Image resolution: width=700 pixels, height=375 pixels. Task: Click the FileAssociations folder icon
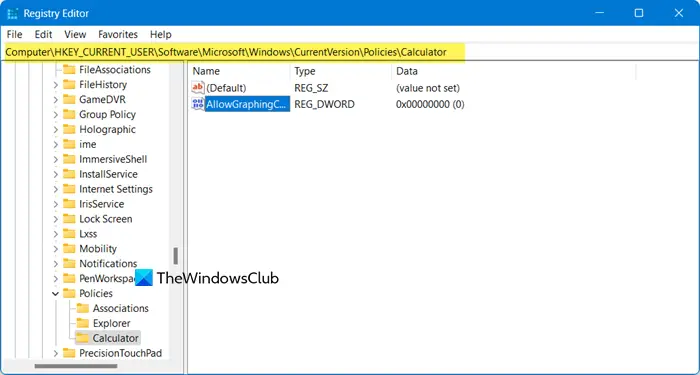[x=69, y=70]
